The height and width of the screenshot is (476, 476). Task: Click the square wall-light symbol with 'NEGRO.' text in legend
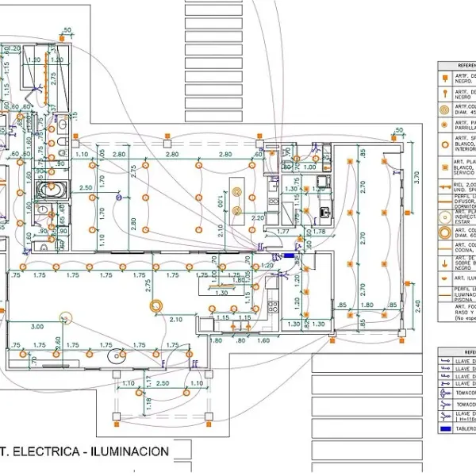coord(445,79)
